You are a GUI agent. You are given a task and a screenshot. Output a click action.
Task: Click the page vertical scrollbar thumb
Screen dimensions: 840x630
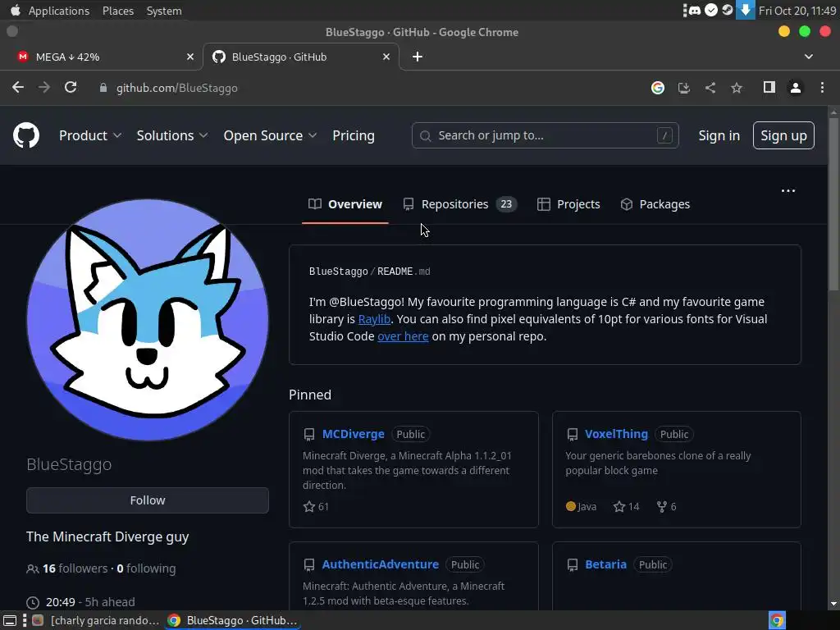[833, 203]
